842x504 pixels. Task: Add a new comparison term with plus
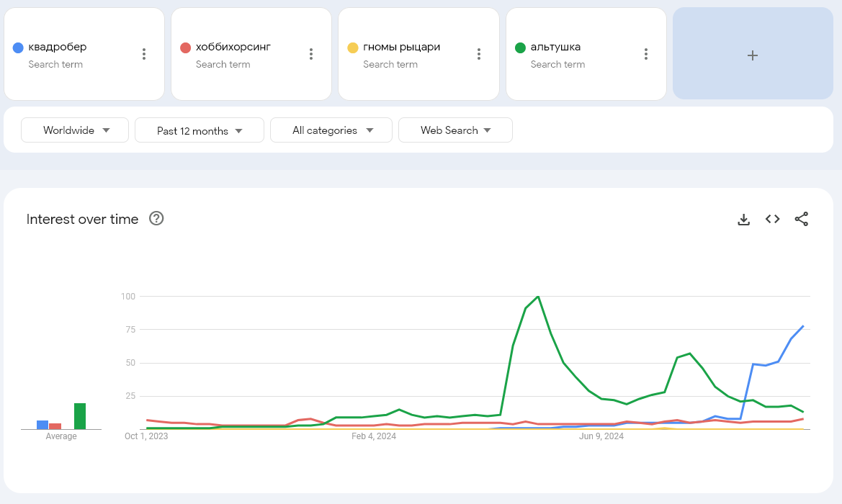click(x=752, y=55)
